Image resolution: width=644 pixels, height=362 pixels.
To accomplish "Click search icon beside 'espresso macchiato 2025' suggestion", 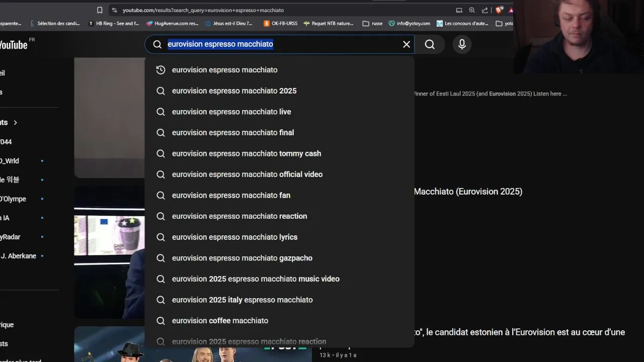I will [160, 91].
